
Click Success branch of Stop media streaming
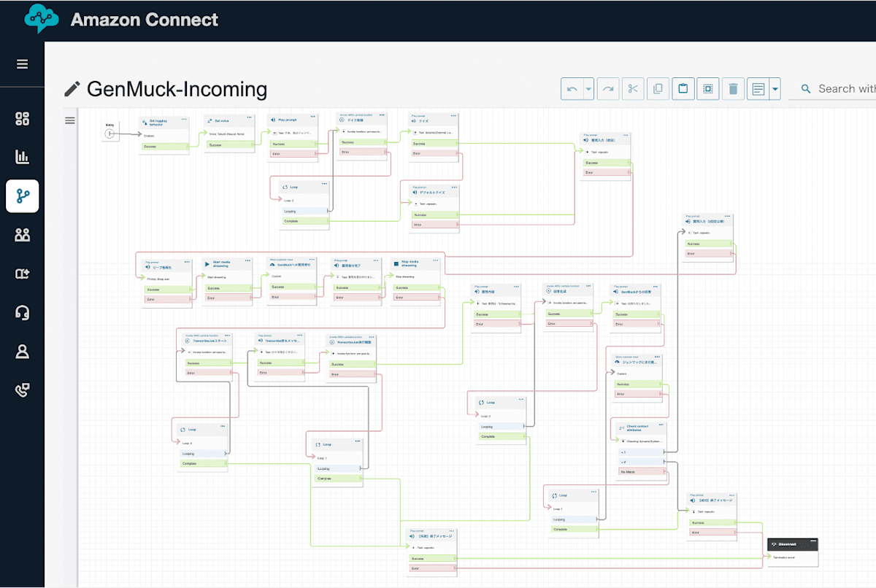tap(415, 287)
